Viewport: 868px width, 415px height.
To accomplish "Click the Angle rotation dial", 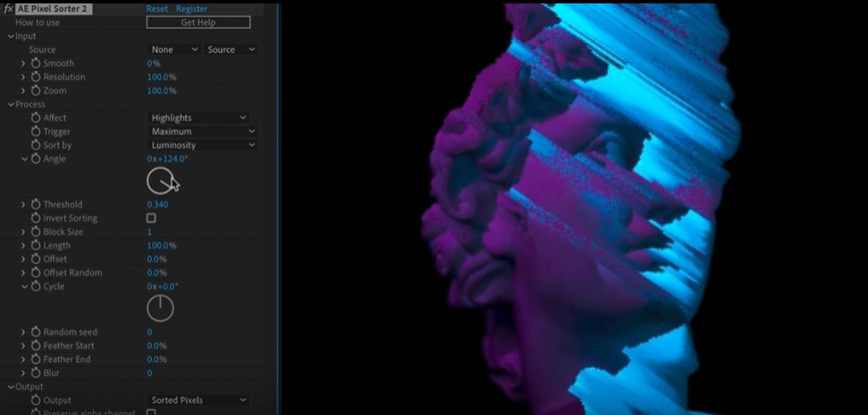I will 160,180.
